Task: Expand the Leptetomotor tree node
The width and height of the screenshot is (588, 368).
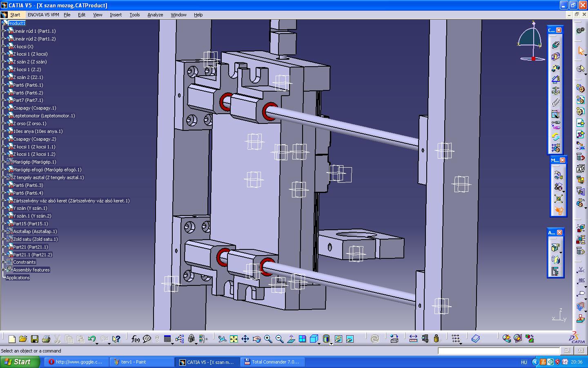Action: (4, 116)
